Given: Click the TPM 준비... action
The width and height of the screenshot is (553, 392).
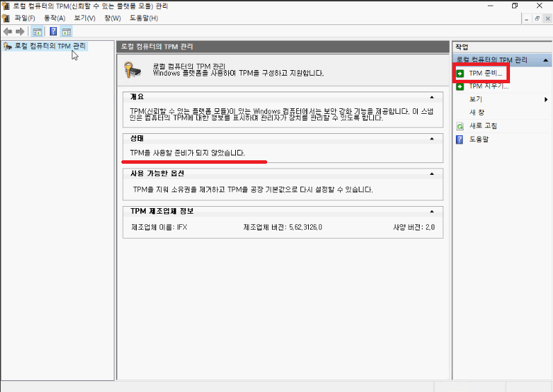Looking at the screenshot, I should [485, 74].
